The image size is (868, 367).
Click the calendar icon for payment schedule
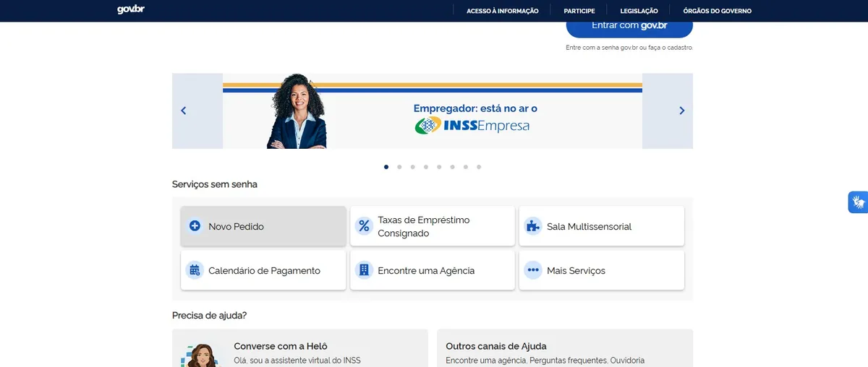(195, 270)
